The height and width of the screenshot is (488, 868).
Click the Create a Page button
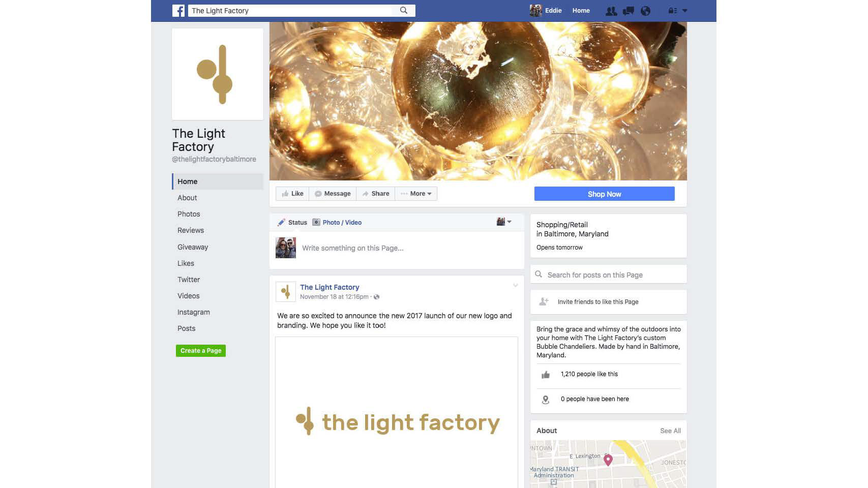(201, 351)
